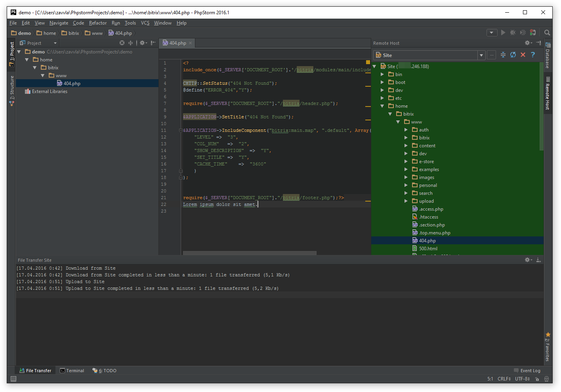Click the Debug bug icon in toolbar
Screen dimensions: 561x392
[x=513, y=33]
